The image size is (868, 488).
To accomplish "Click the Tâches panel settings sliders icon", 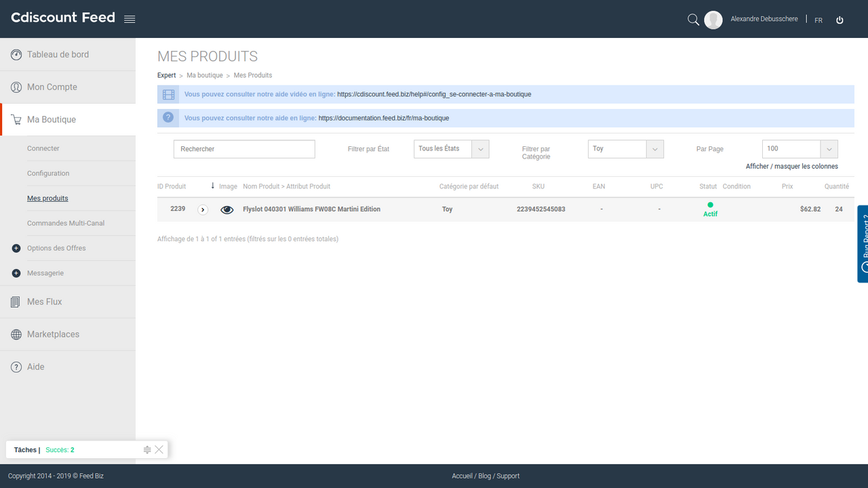I will (147, 450).
